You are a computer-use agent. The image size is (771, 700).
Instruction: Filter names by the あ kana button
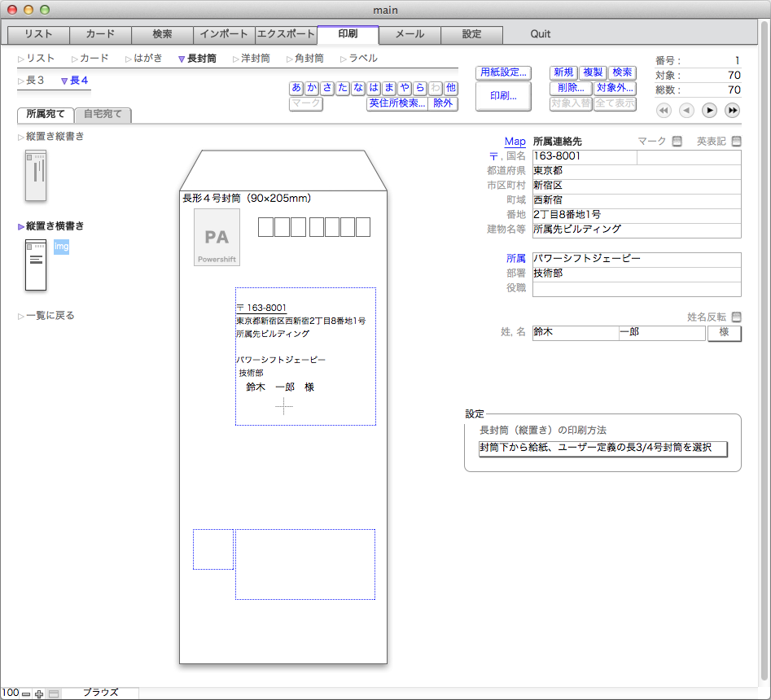pyautogui.click(x=296, y=88)
